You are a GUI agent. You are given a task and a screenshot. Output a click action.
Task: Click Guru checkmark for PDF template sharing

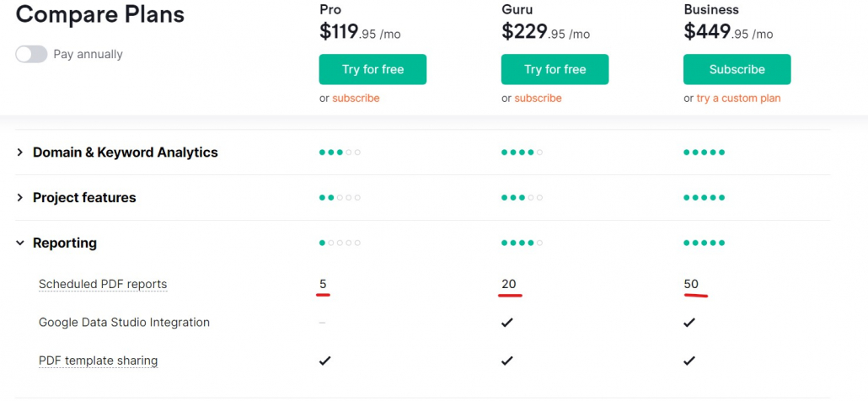[x=507, y=361]
